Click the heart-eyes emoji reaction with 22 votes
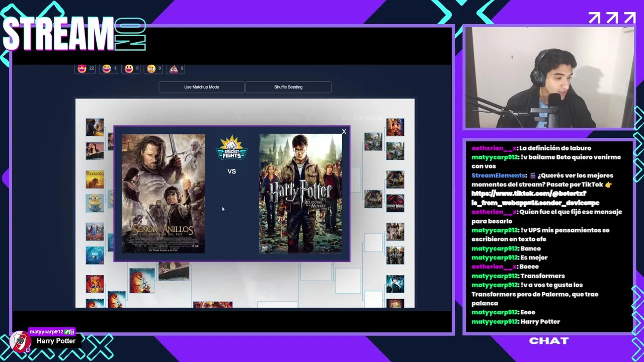The image size is (644, 362). pos(86,69)
